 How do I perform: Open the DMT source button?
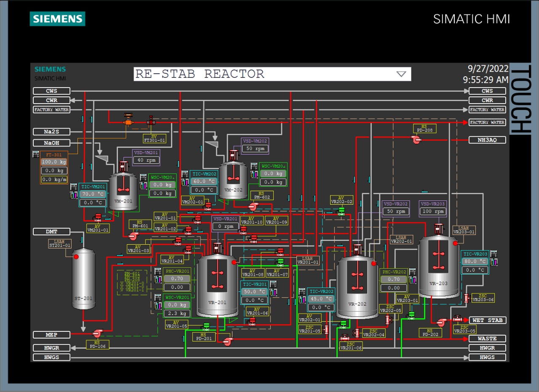coord(51,232)
